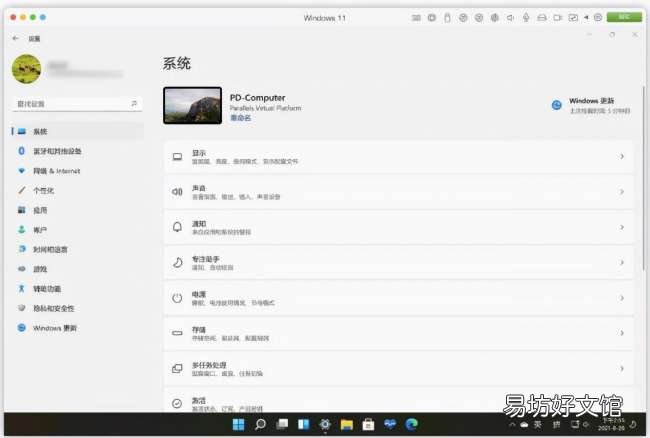Click the 声音 speaker icon

point(177,192)
